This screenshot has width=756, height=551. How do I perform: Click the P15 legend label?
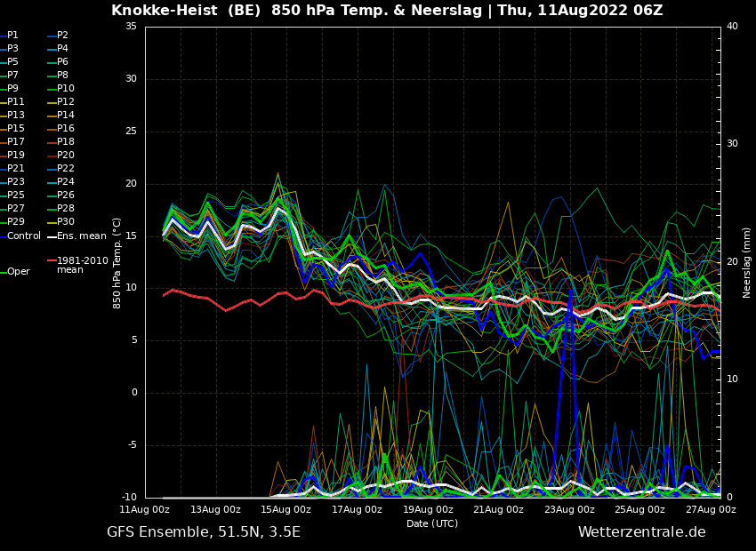point(16,129)
